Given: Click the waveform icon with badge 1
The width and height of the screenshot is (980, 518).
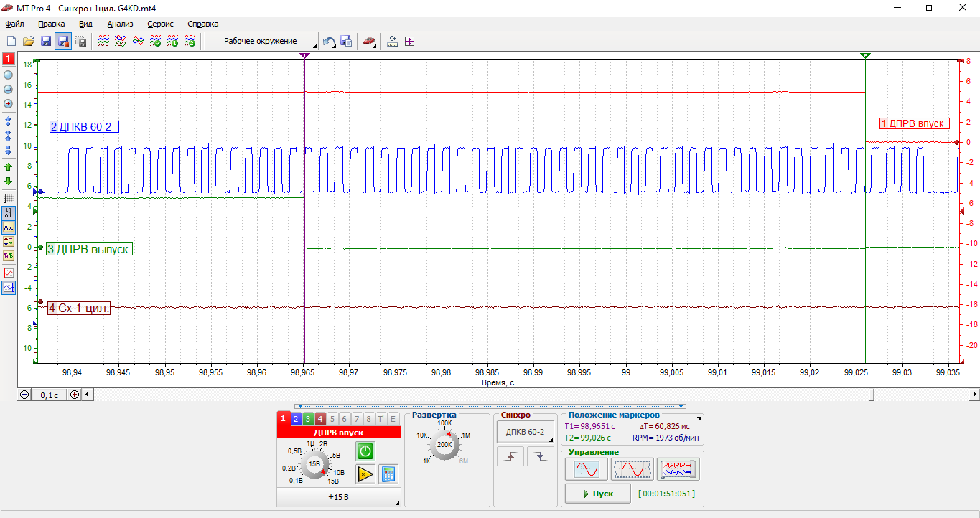Looking at the screenshot, I should 173,42.
